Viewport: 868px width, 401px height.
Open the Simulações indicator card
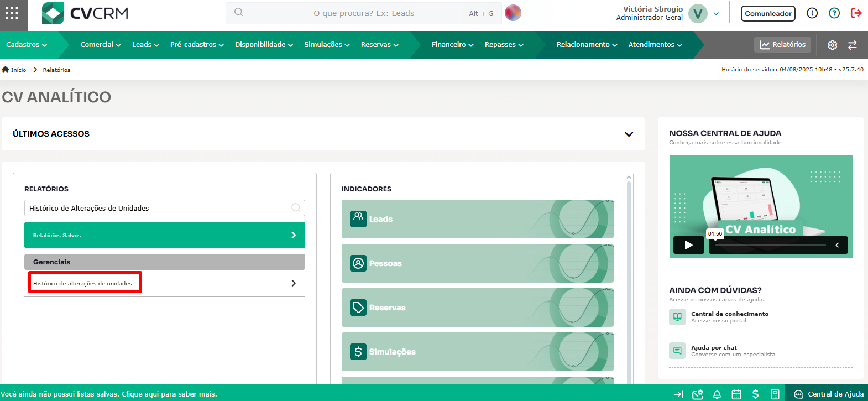[478, 352]
